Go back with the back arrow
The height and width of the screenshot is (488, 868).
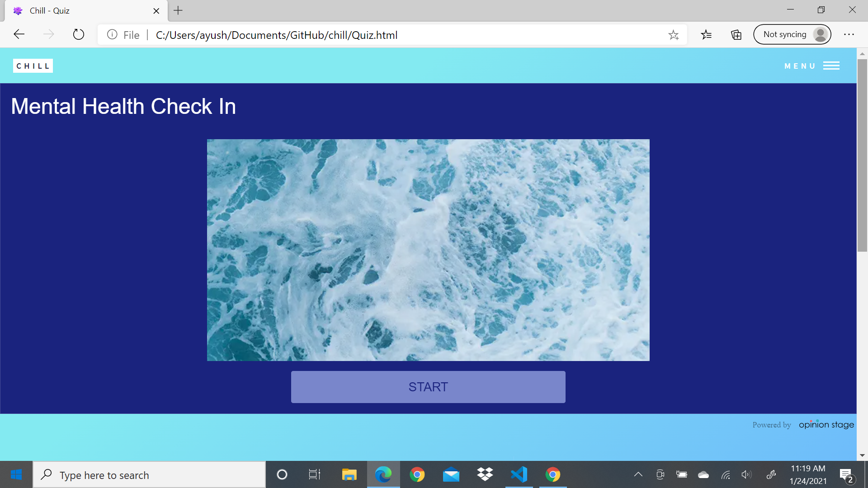point(19,35)
